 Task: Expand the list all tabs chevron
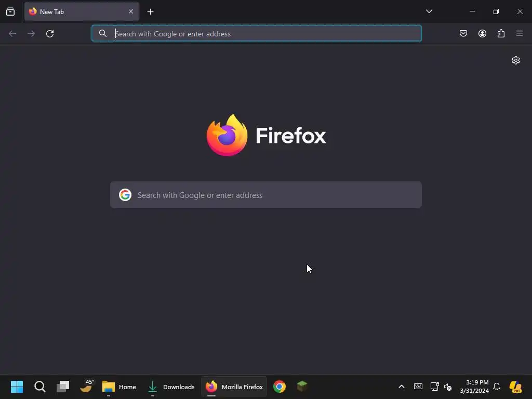point(429,11)
